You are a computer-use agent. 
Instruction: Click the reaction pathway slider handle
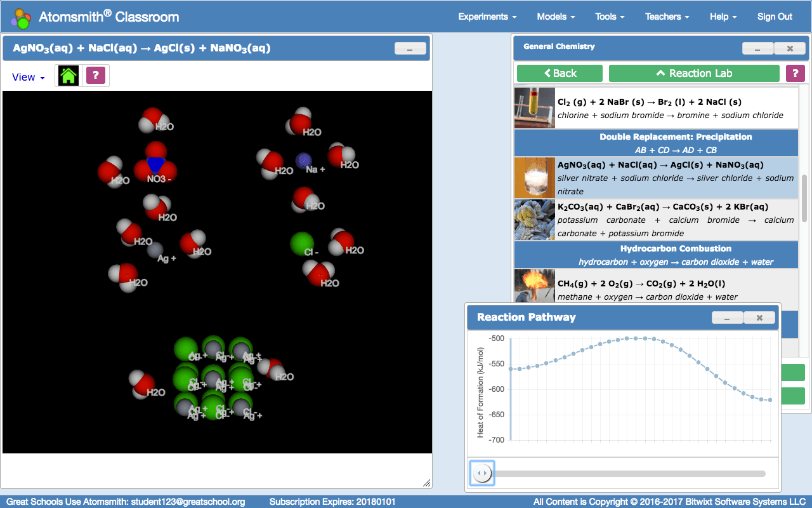click(x=482, y=473)
